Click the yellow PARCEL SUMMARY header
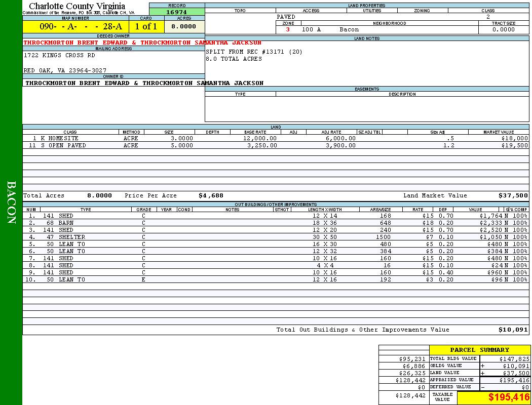The image size is (532, 405). point(479,350)
